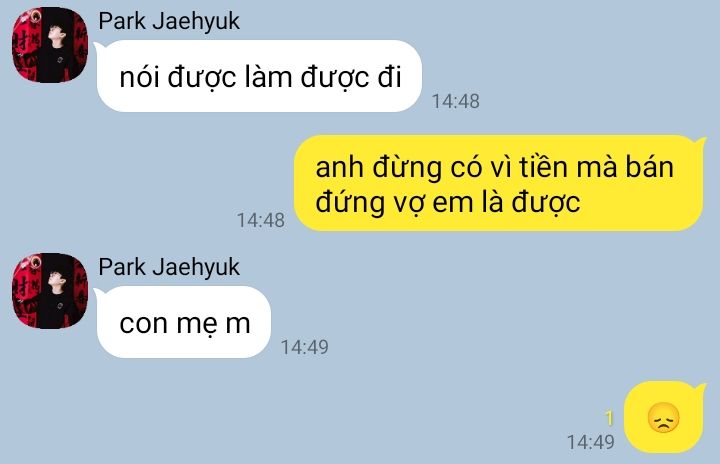Tap the sender name above 'nói được làm được đi'
Image resolution: width=720 pixels, height=464 pixels.
pos(169,22)
